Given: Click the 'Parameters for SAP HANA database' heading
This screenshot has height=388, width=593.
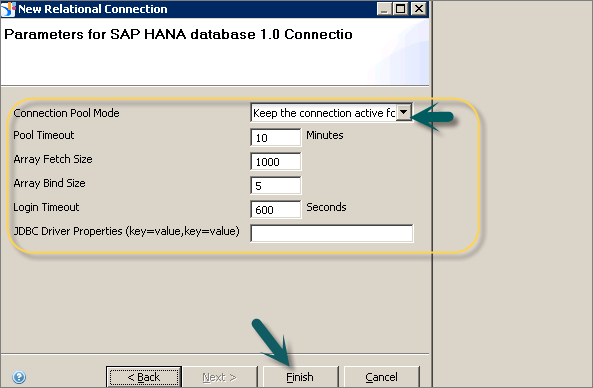Looking at the screenshot, I should [x=178, y=34].
